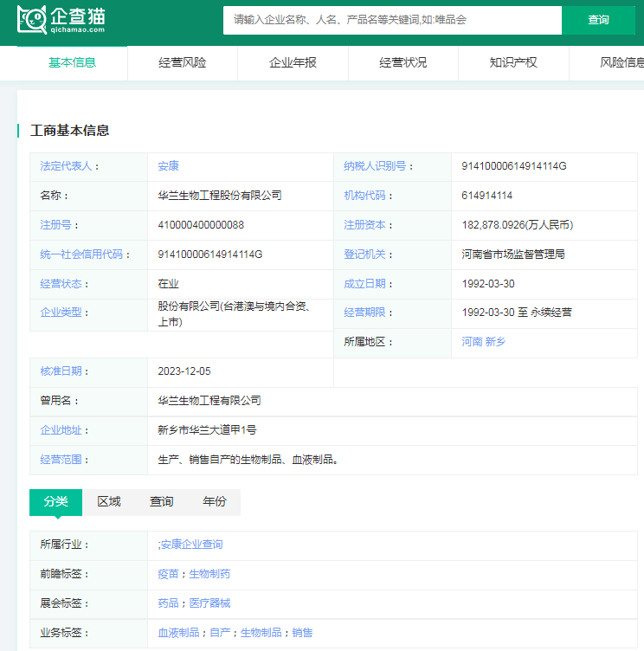Open the 河南 新乡 region link
Viewport: 644px width, 651px height.
point(483,342)
